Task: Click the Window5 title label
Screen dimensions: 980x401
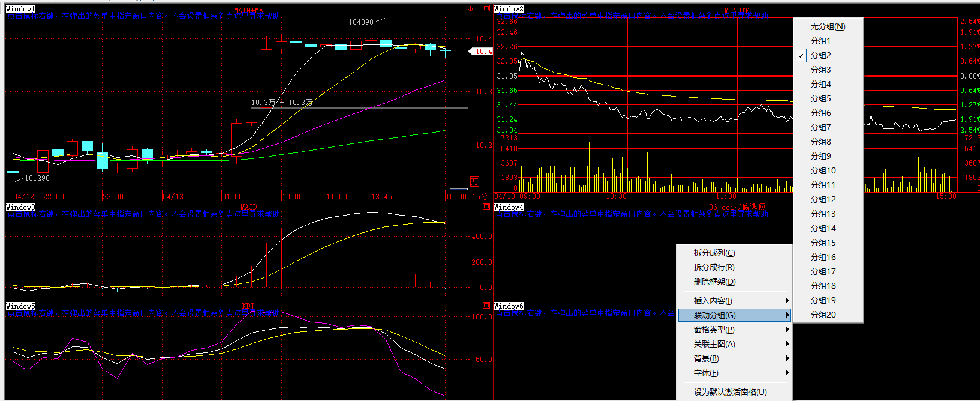Action: tap(20, 306)
